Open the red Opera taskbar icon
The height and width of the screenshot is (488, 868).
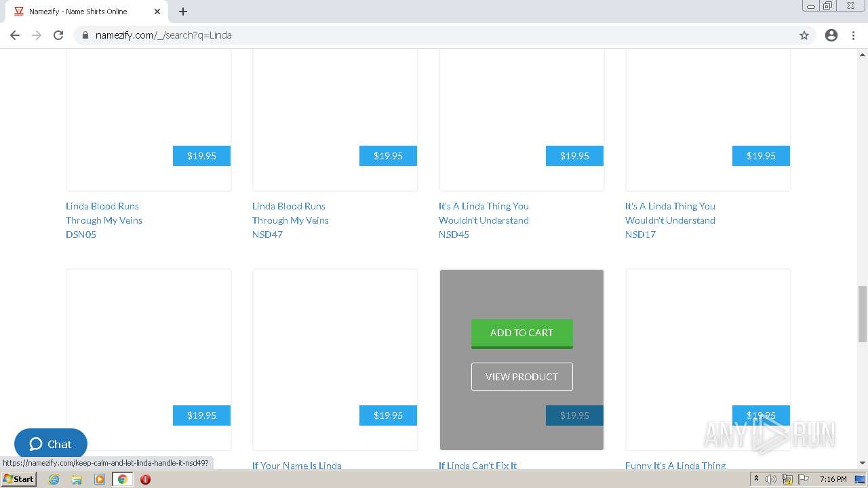click(x=145, y=479)
